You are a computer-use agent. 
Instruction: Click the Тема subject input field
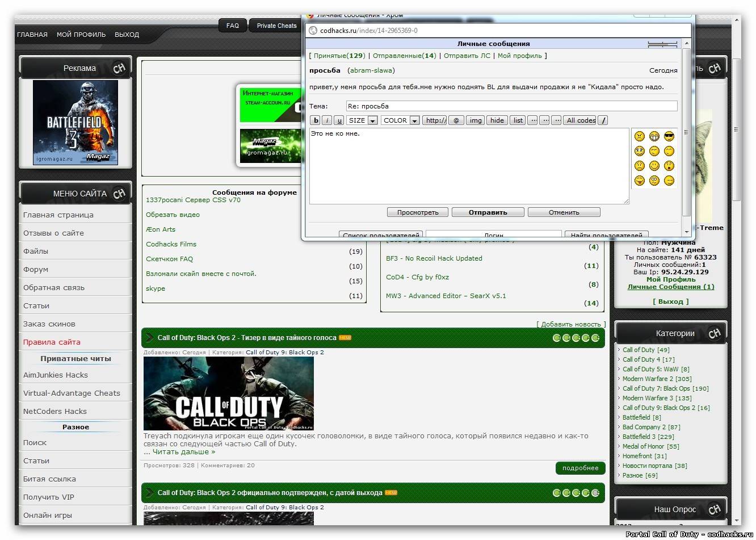tap(511, 106)
